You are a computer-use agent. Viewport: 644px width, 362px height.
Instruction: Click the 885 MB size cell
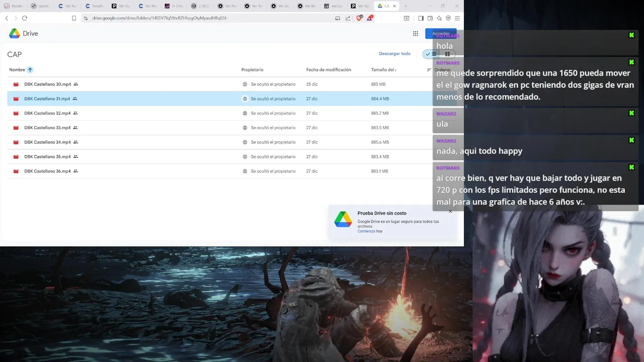pyautogui.click(x=378, y=84)
